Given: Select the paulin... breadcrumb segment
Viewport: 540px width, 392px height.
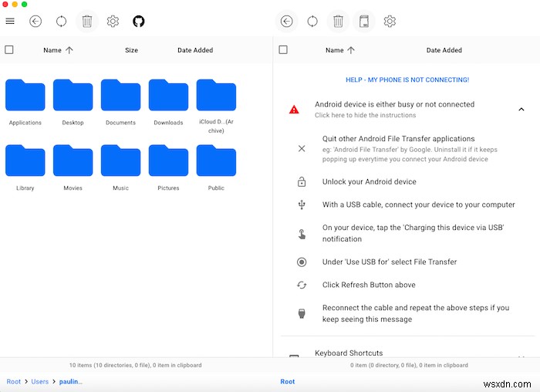Looking at the screenshot, I should (71, 382).
